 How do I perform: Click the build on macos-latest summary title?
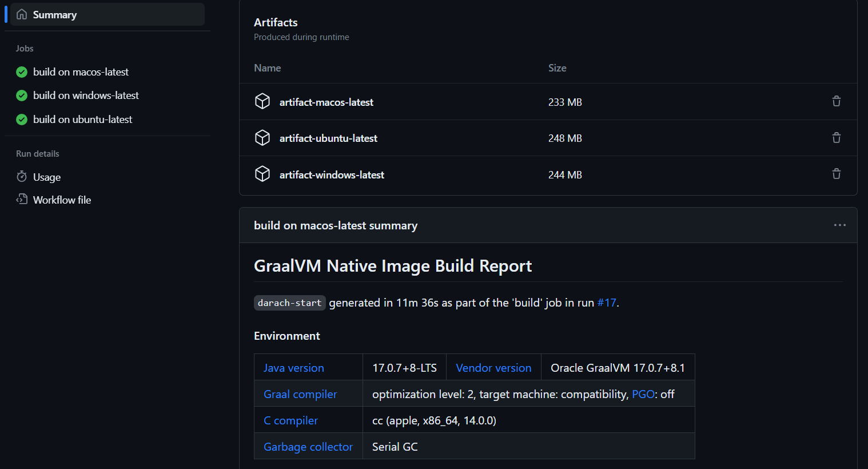coord(336,225)
